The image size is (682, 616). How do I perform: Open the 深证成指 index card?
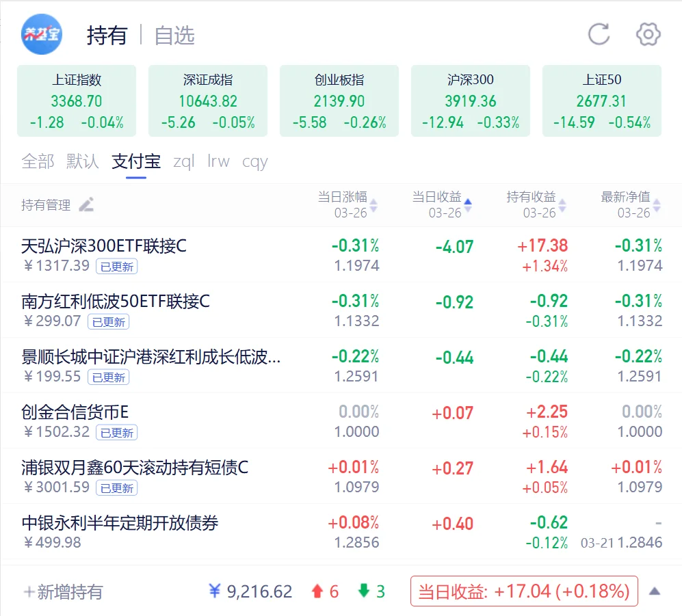tap(208, 101)
